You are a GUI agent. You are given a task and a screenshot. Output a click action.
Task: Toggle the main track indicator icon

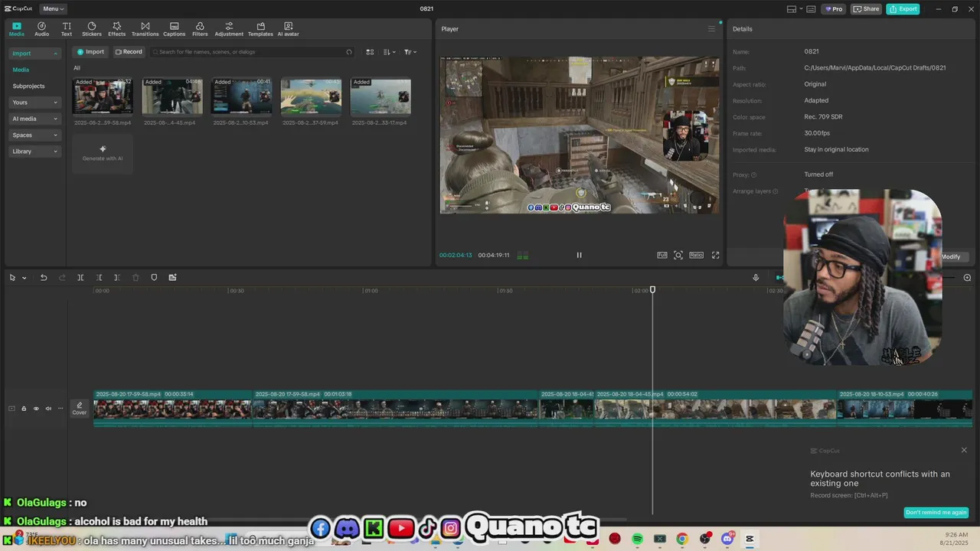click(11, 409)
